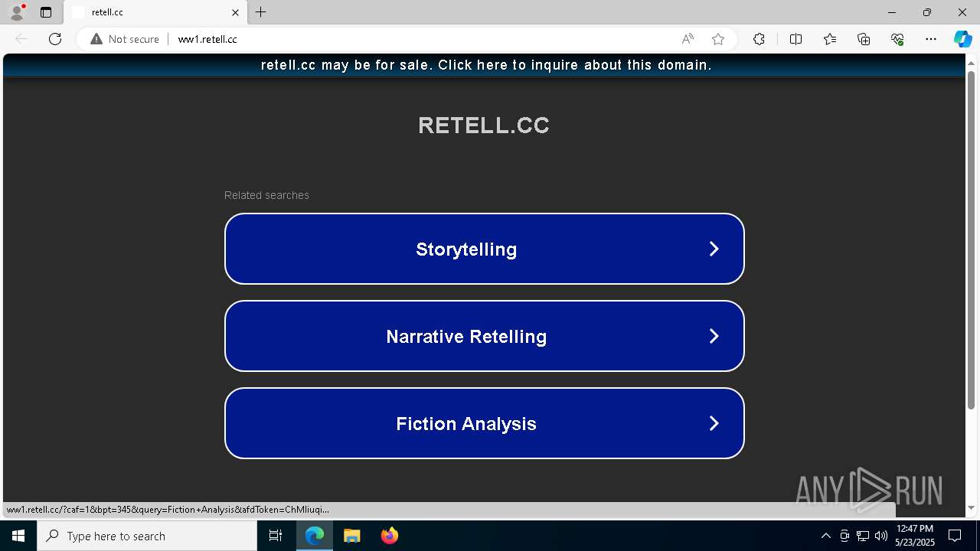The height and width of the screenshot is (551, 980).
Task: Open Settings and more ellipsis menu
Action: click(x=931, y=39)
